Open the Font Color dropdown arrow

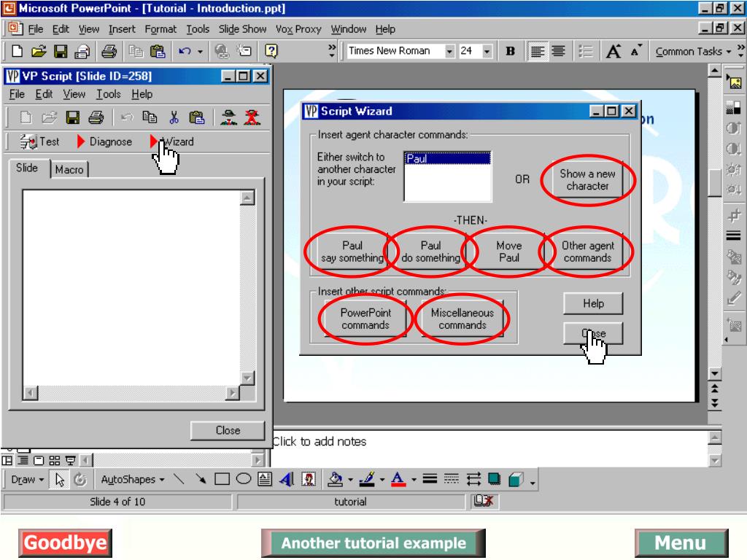click(x=414, y=480)
